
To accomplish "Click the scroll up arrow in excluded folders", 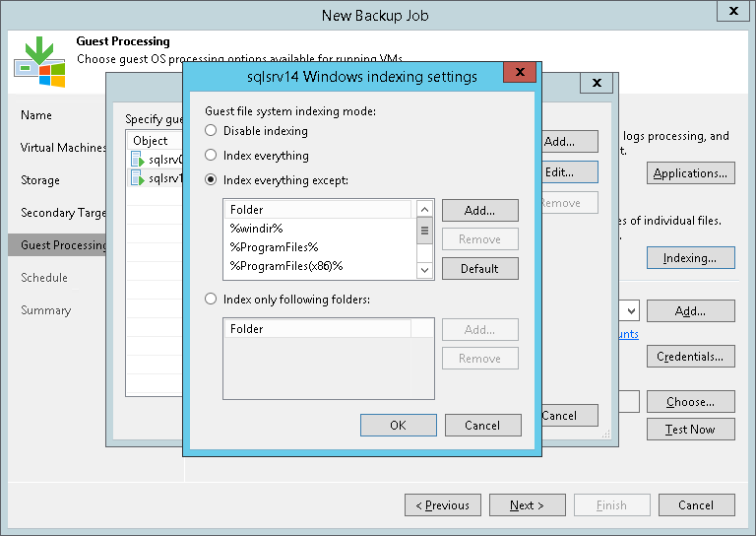I will [x=424, y=209].
